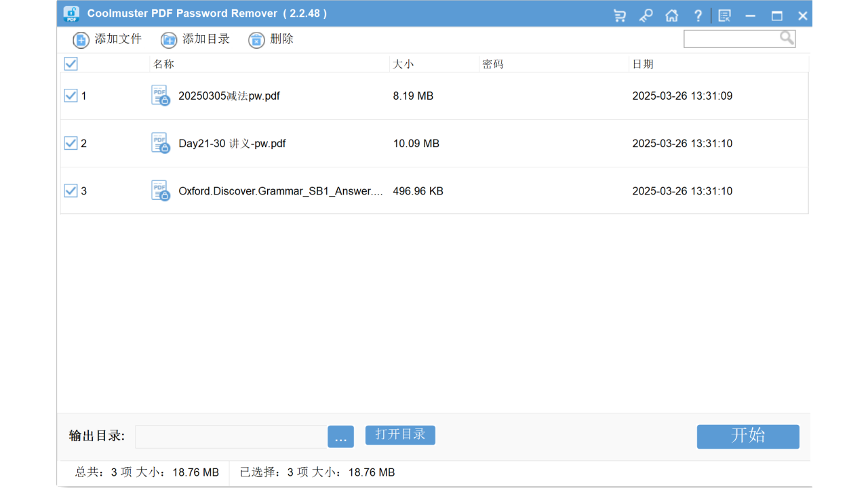Click the key registration icon
This screenshot has width=868, height=488.
646,15
